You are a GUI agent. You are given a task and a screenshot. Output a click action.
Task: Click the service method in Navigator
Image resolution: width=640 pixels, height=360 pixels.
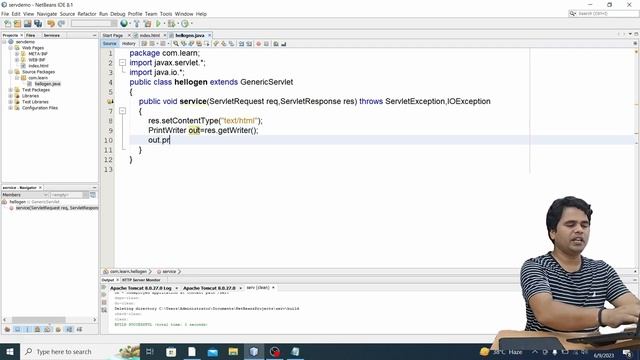[57, 208]
